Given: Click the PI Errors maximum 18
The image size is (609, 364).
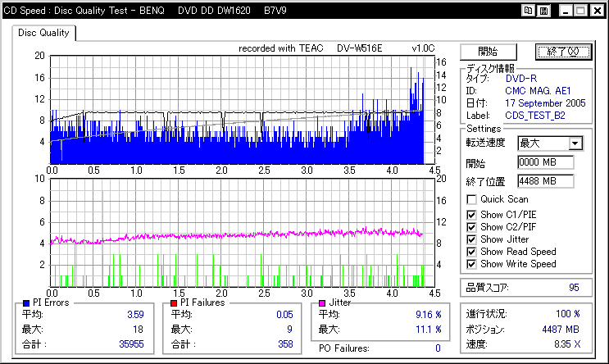Looking at the screenshot, I should (x=138, y=330).
